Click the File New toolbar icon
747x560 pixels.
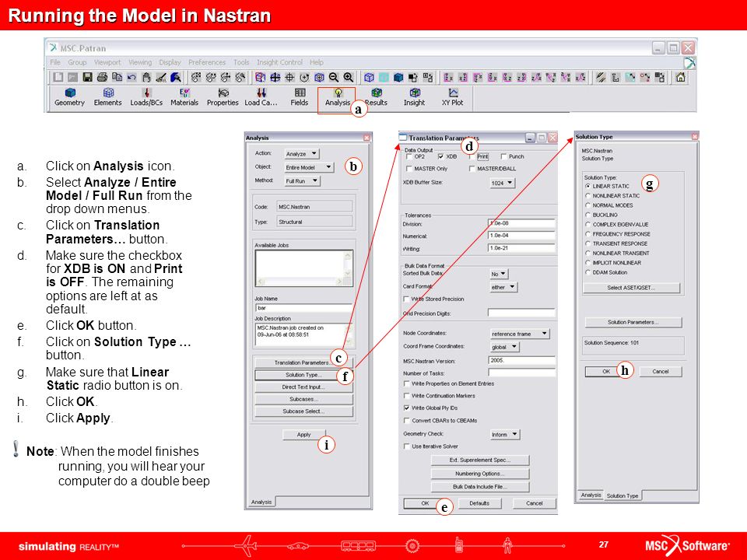tap(58, 77)
